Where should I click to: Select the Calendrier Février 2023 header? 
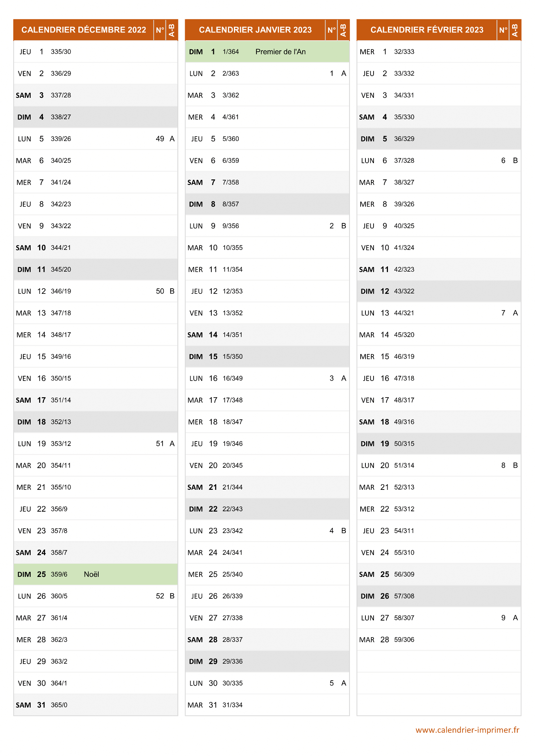[427, 30]
